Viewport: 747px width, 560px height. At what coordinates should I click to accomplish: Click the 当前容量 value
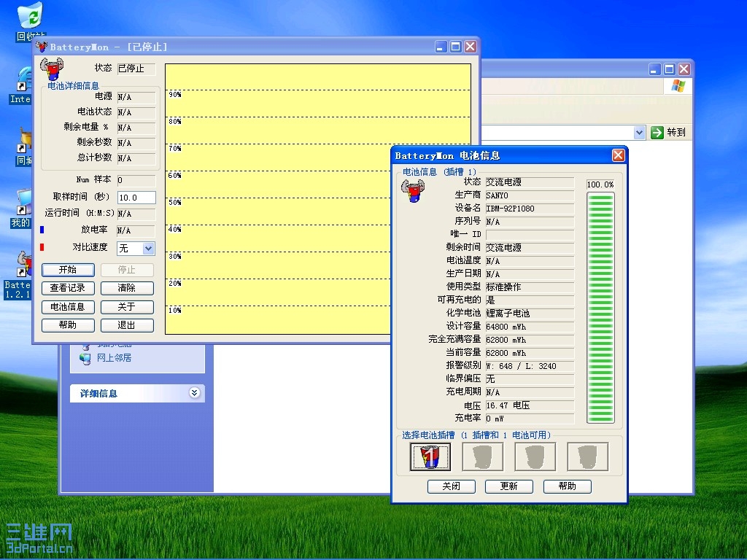[x=530, y=353]
